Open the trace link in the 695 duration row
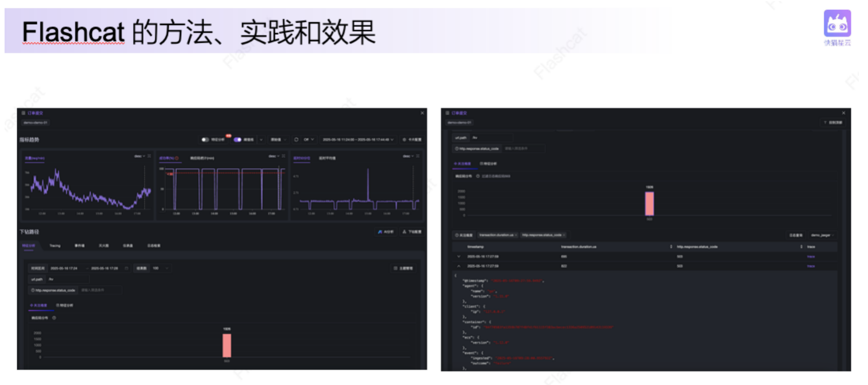The image size is (868, 385). point(811,256)
